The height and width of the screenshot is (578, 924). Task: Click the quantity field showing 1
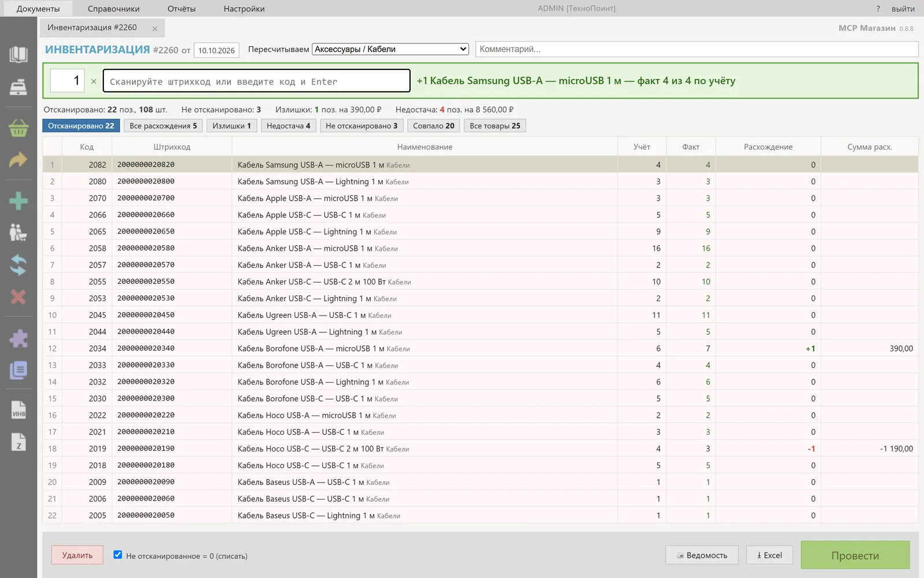(x=68, y=81)
